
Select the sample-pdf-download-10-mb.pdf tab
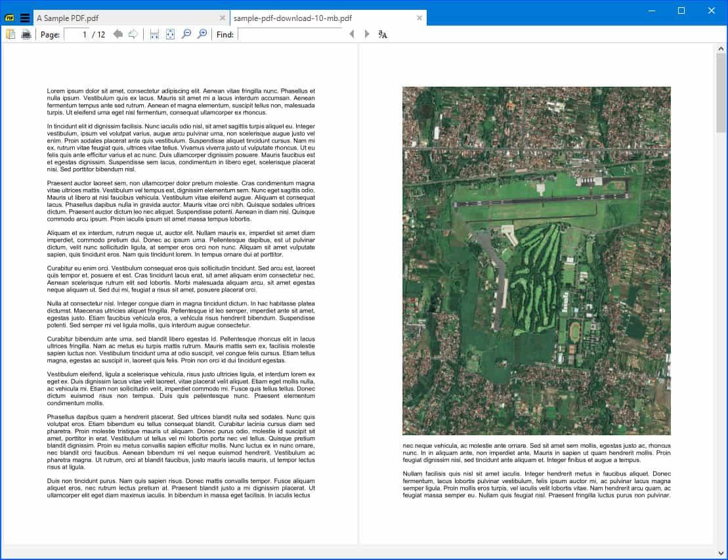[x=328, y=18]
